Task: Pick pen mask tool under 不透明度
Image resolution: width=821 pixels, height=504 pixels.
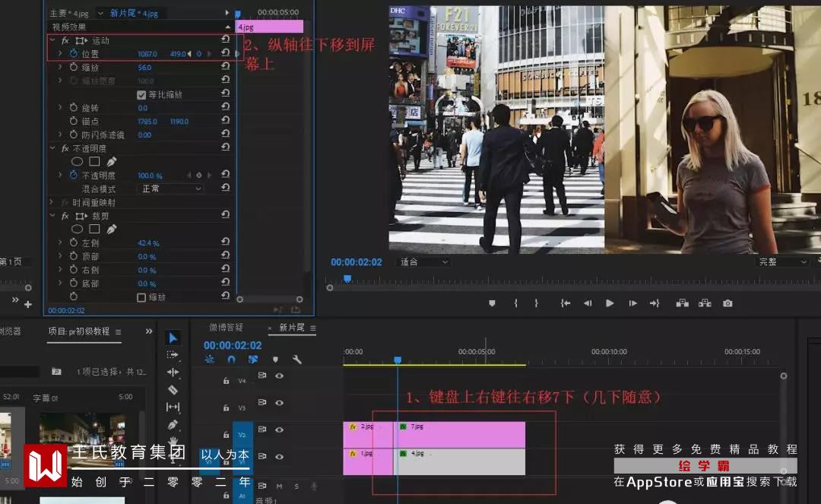Action: (x=112, y=161)
